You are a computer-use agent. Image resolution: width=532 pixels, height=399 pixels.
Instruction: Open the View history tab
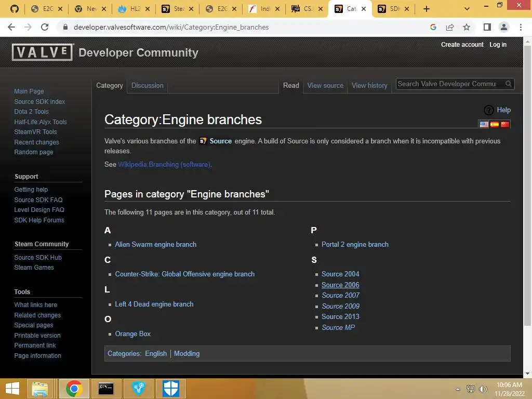[x=369, y=86]
